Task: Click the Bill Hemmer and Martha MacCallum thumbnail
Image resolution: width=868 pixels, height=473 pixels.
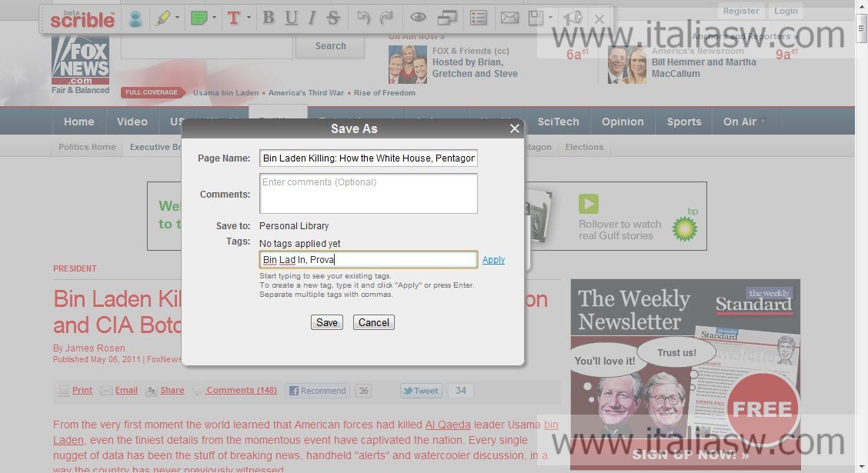Action: pyautogui.click(x=626, y=64)
